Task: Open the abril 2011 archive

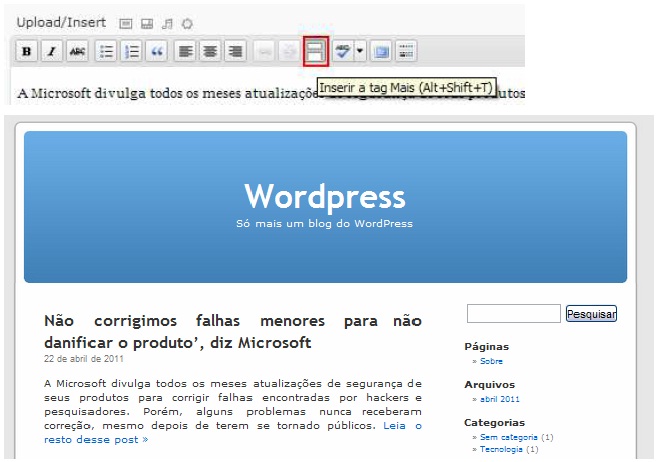Action: pyautogui.click(x=500, y=399)
